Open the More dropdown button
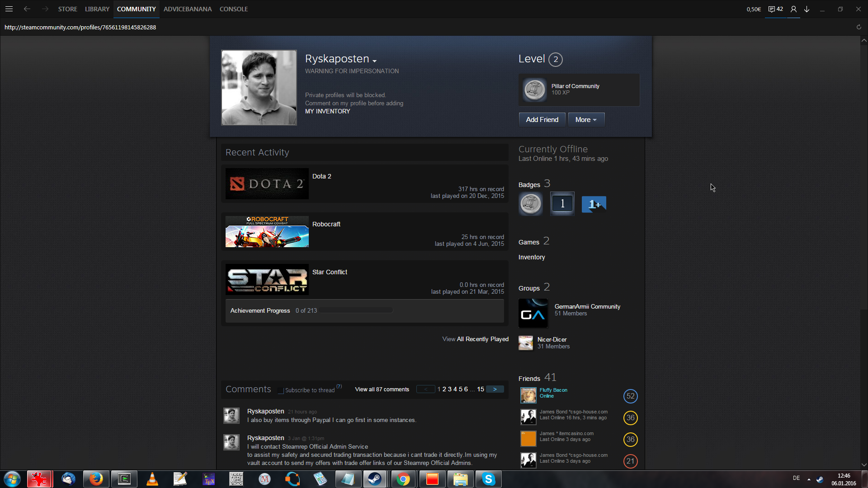Screen dimensions: 868x488 [x=586, y=120]
